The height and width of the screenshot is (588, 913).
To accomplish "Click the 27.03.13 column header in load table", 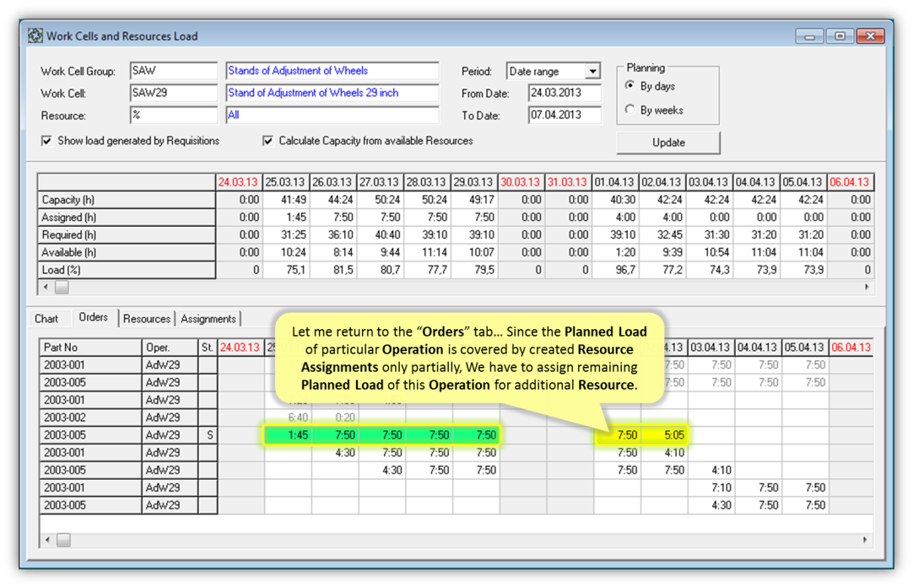I will [x=381, y=182].
